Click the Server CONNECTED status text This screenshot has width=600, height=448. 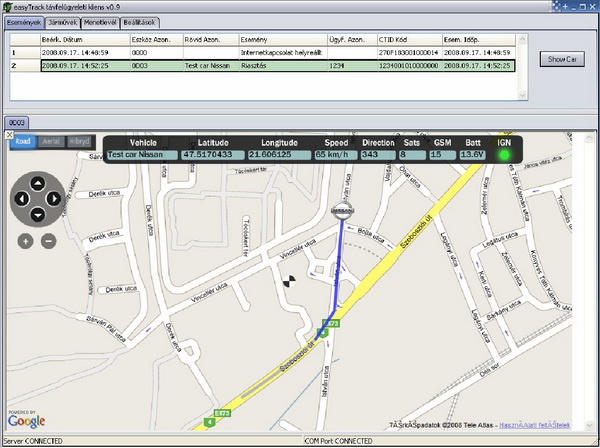coord(33,441)
